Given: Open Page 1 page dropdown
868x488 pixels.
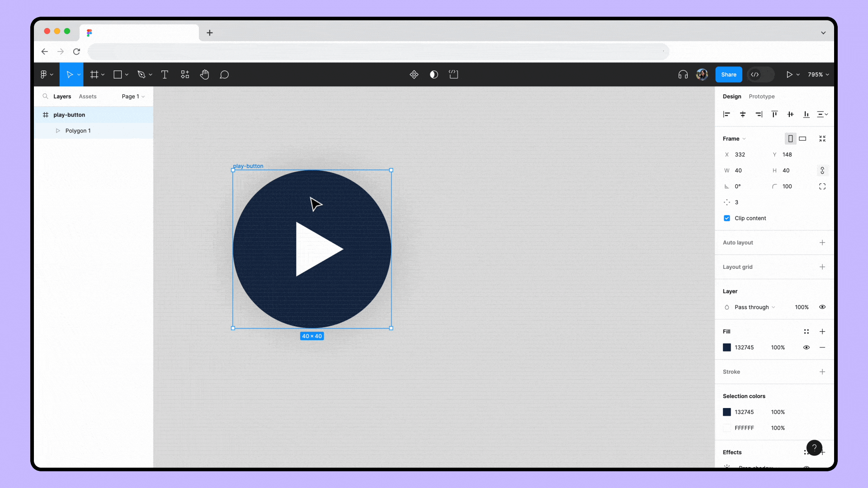Looking at the screenshot, I should point(133,96).
